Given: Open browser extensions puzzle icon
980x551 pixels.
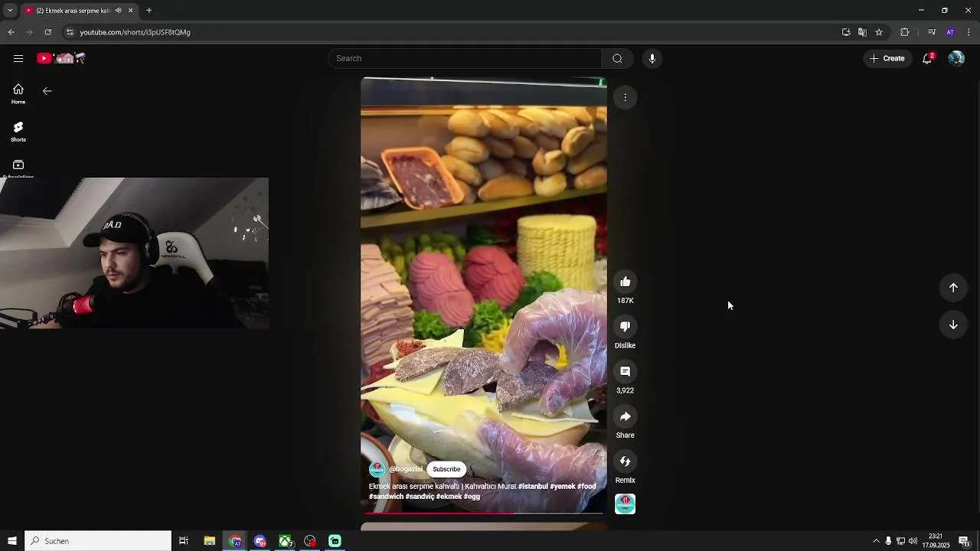Looking at the screenshot, I should [x=905, y=32].
